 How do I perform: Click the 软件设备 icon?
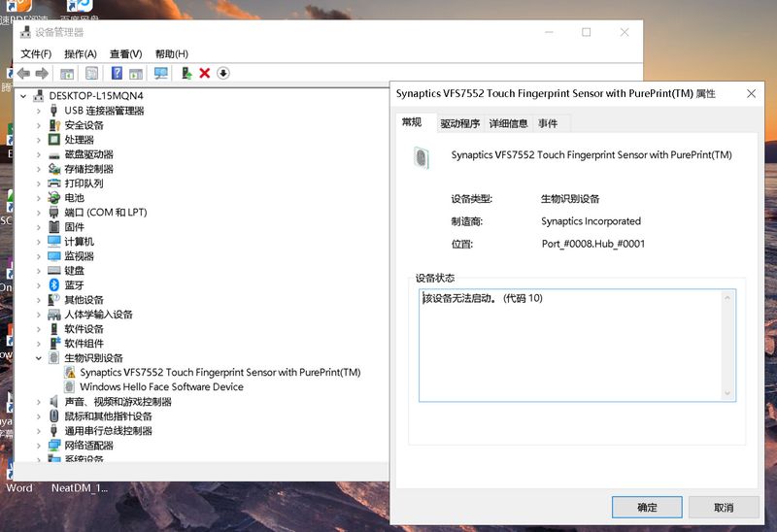coord(54,329)
